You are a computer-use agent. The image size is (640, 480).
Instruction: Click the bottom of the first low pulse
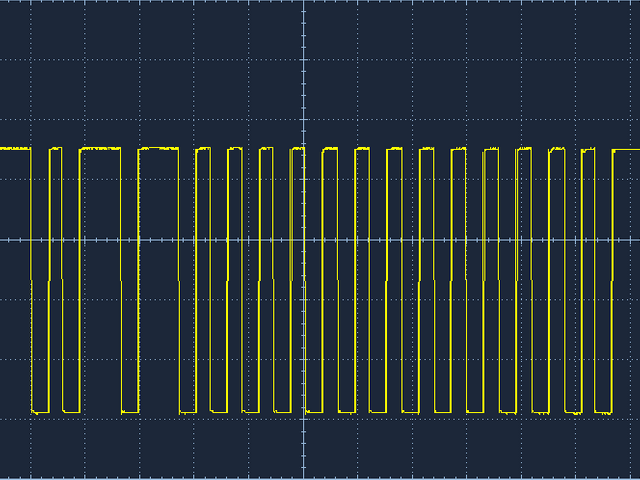click(40, 411)
